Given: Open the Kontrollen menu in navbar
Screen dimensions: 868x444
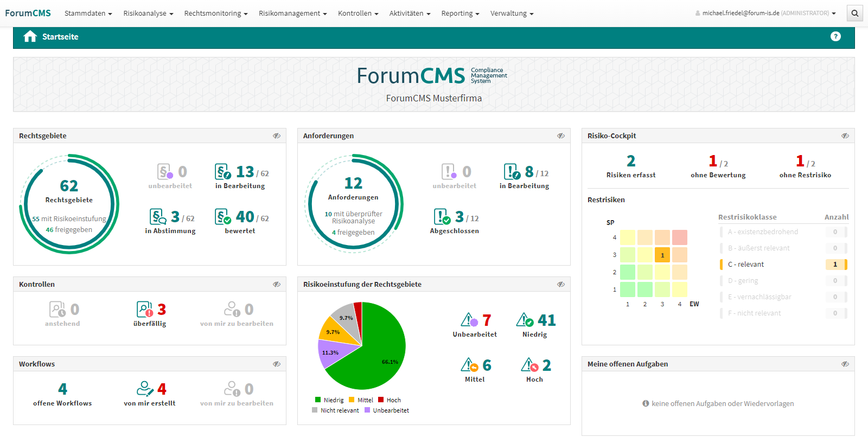Looking at the screenshot, I should click(358, 14).
